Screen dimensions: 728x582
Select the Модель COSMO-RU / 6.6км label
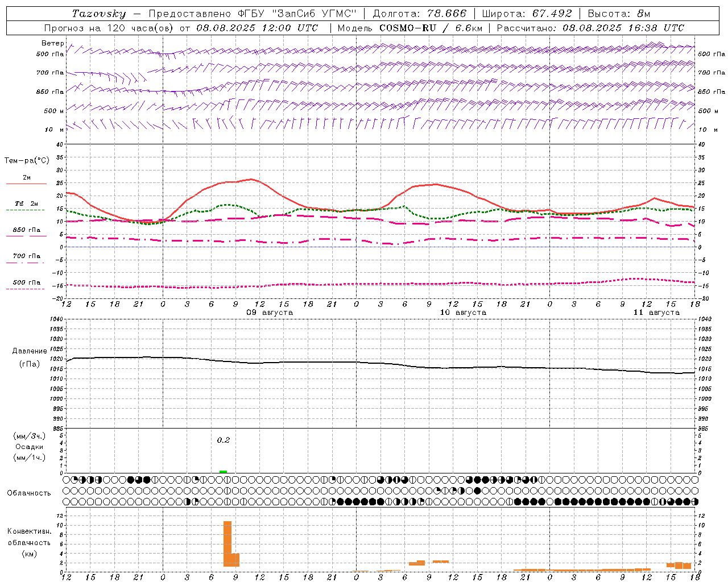coord(410,28)
